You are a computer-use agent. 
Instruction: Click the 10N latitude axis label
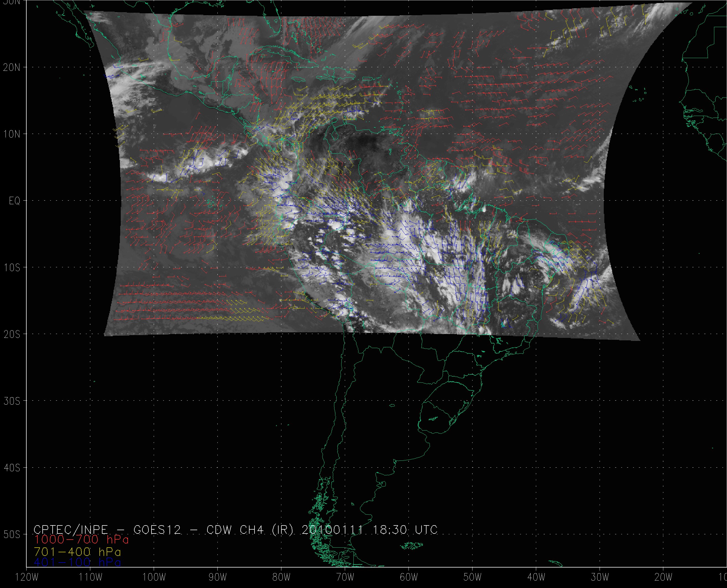pyautogui.click(x=12, y=134)
